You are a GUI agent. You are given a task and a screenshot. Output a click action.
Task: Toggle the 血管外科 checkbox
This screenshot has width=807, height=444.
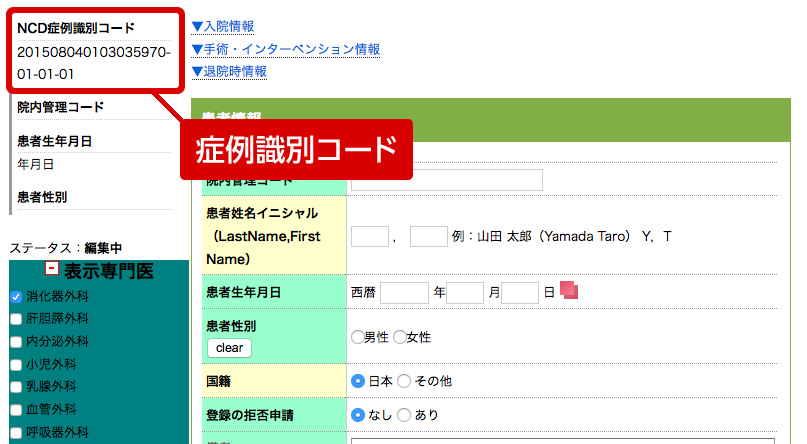(16, 409)
